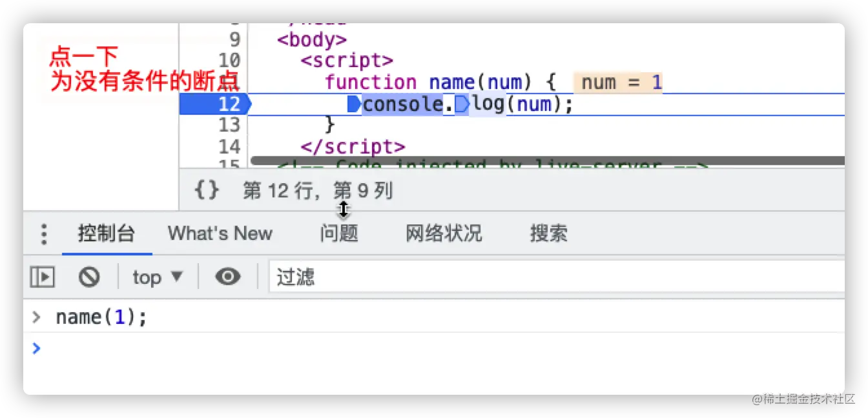
Task: Select the inline breakpoint marker before log(num)
Action: [x=461, y=103]
